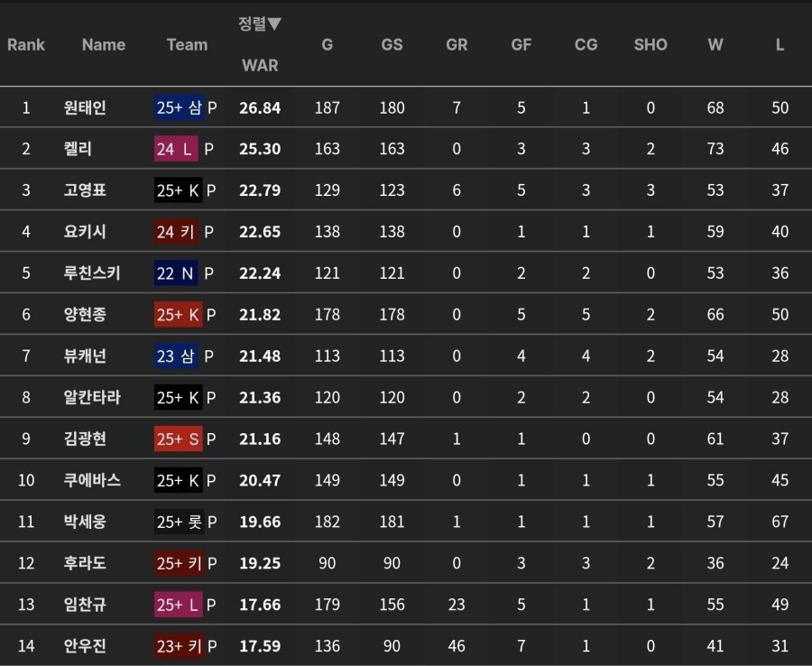Click the Name column header
Screen dimensions: 812x666
click(104, 44)
